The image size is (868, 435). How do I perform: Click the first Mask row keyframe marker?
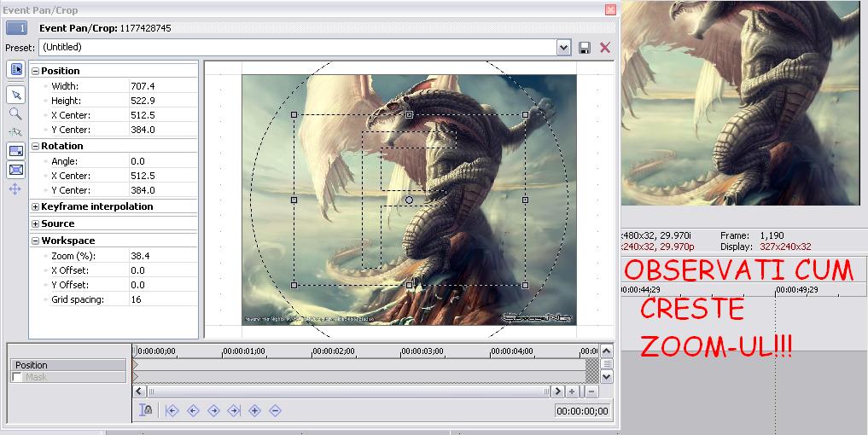135,377
